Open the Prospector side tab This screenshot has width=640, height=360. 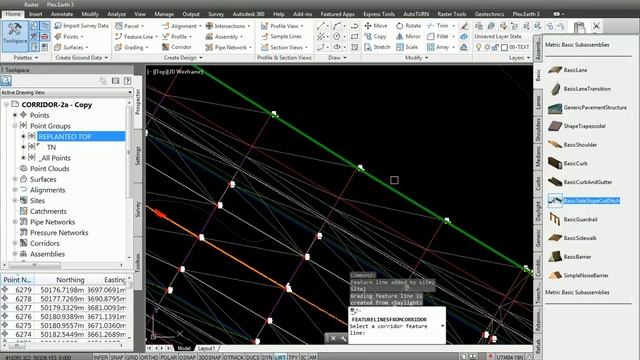click(138, 102)
